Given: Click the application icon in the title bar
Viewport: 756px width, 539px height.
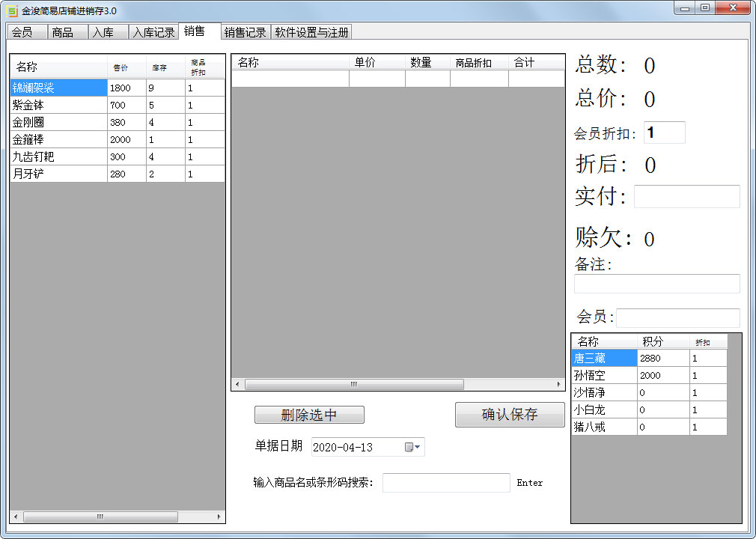Looking at the screenshot, I should pos(12,10).
